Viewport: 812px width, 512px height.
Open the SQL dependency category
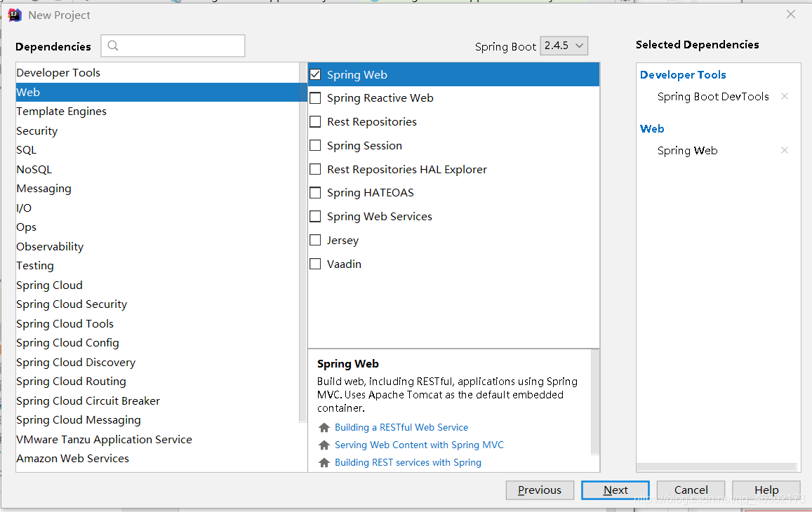tap(157, 150)
